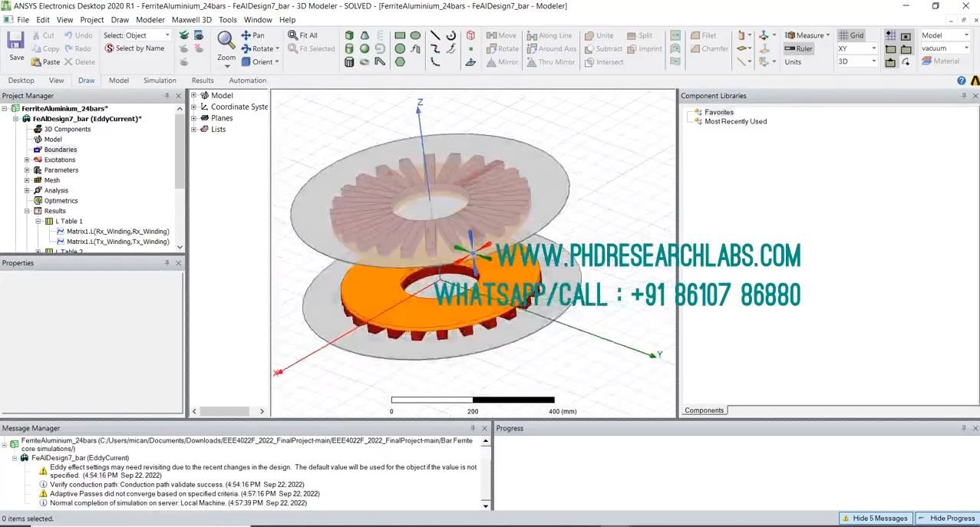Expand the Planes node in model tree

pos(194,118)
